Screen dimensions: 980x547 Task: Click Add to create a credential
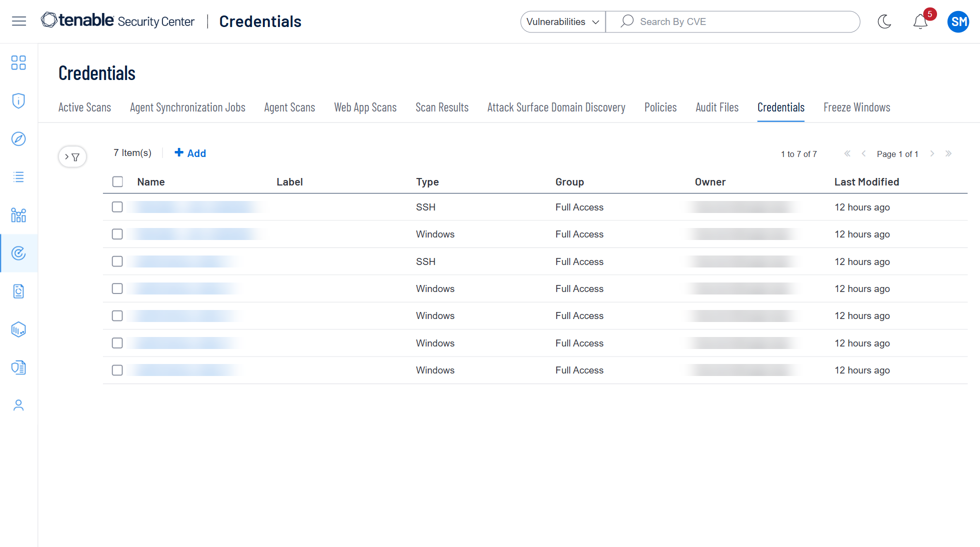(x=190, y=153)
